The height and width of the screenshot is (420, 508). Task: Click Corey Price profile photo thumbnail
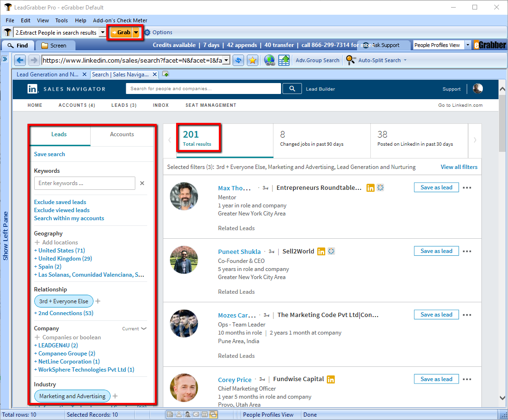click(184, 388)
